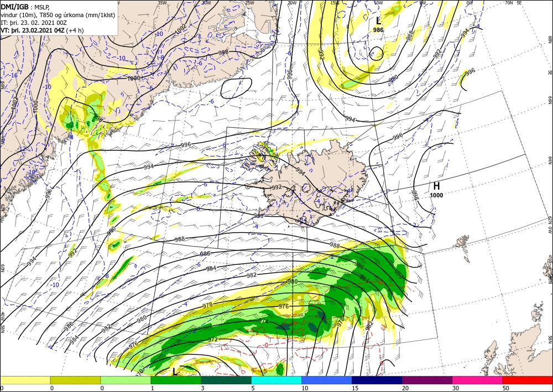The height and width of the screenshot is (392, 553).
Task: Click the '972' isobar label
Action: (213, 340)
